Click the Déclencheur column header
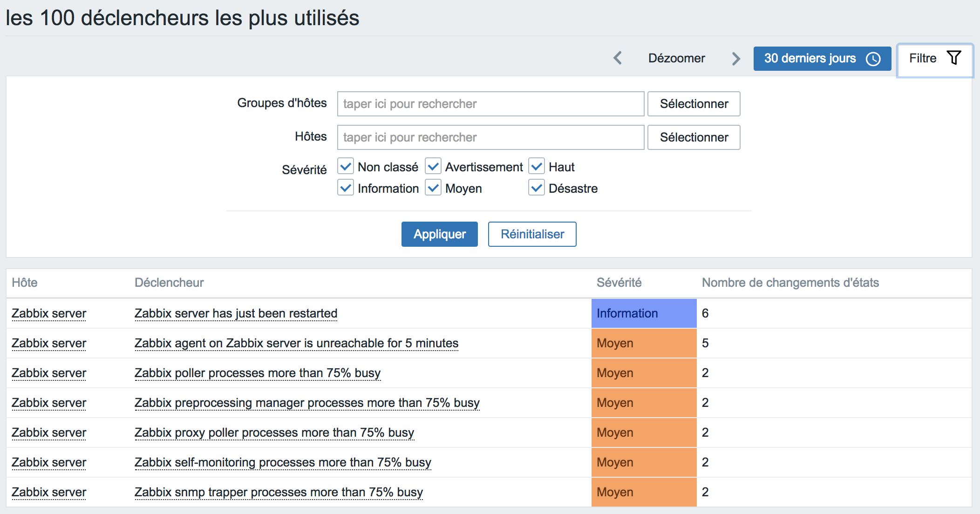The width and height of the screenshot is (980, 514). click(x=169, y=283)
